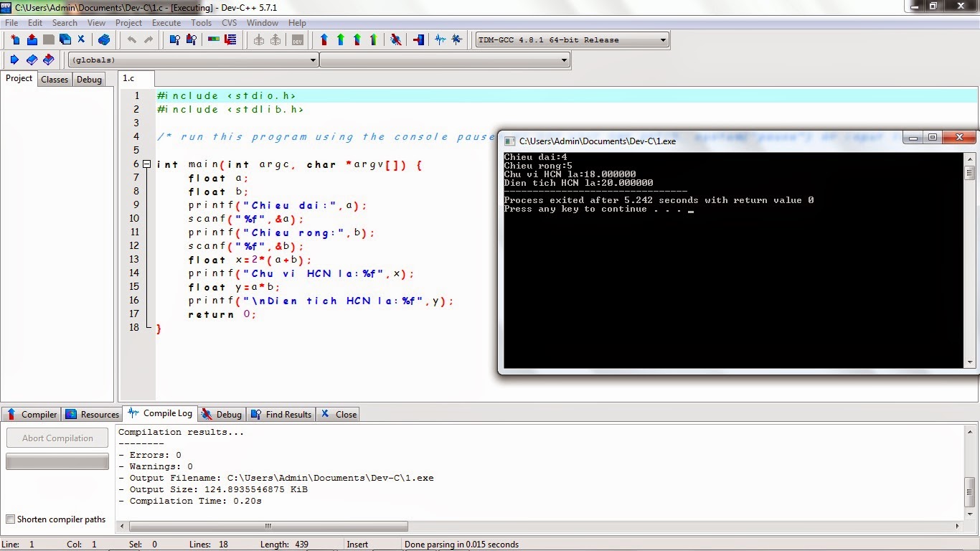
Task: Click the Replace icon in toolbar
Action: (191, 40)
